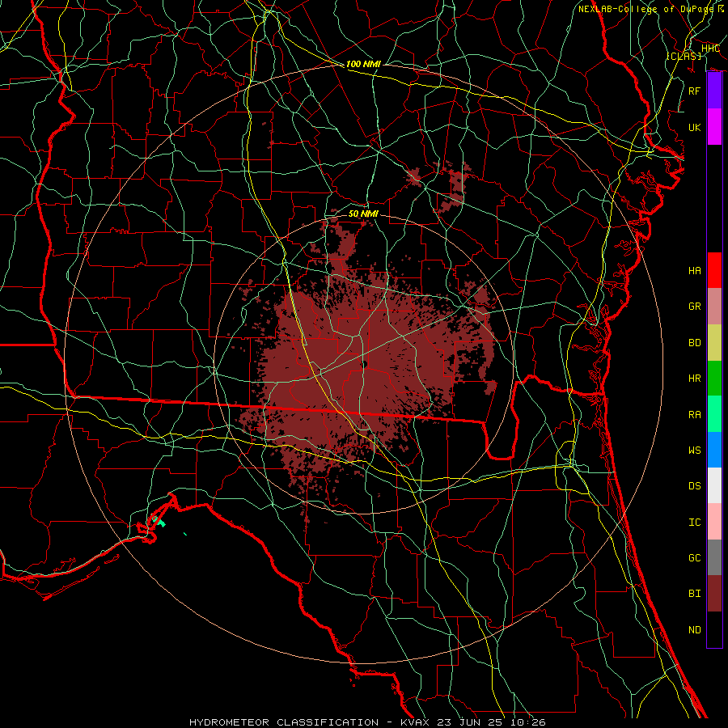This screenshot has height=728, width=728.
Task: Click the RA light green legend swatch
Action: tap(714, 414)
